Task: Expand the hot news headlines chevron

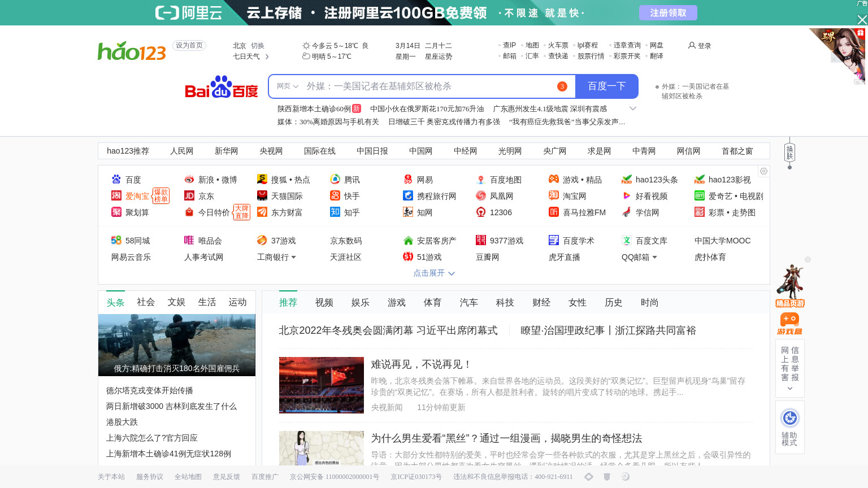Action: (633, 108)
